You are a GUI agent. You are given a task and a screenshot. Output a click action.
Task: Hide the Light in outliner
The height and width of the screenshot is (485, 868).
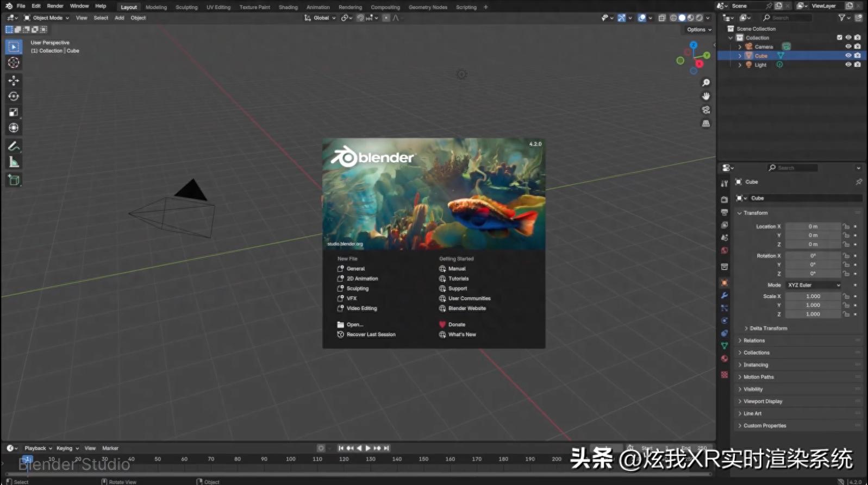click(x=848, y=65)
